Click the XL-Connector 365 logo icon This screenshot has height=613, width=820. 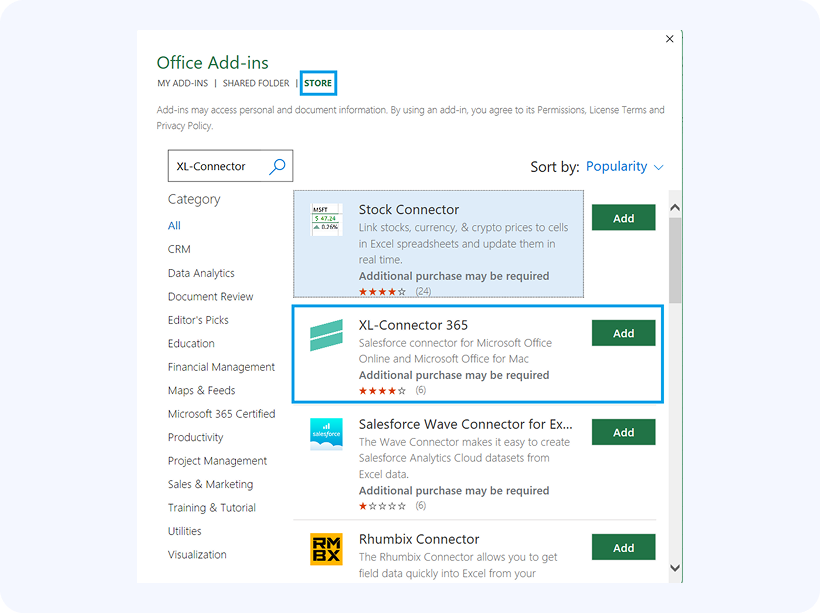click(326, 335)
